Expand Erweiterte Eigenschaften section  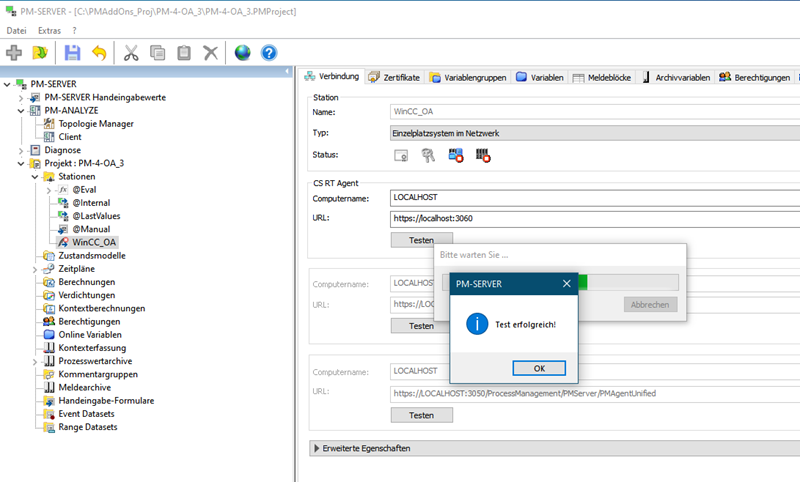click(317, 448)
